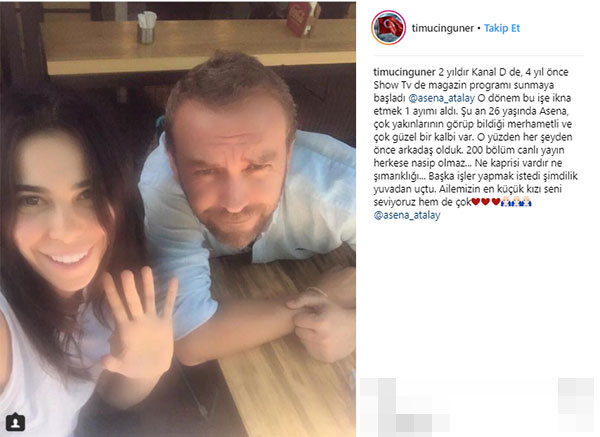Click the main selfie post photo
The image size is (600, 437).
click(178, 219)
